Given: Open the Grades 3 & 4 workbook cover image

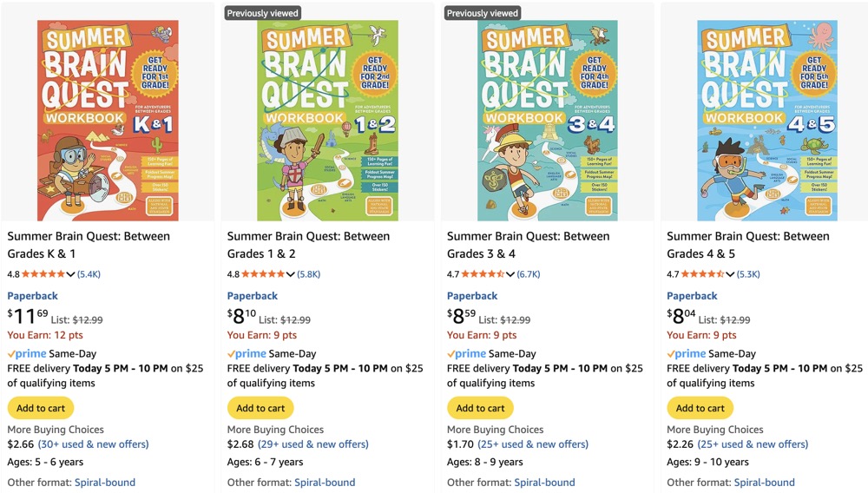Looking at the screenshot, I should (547, 121).
